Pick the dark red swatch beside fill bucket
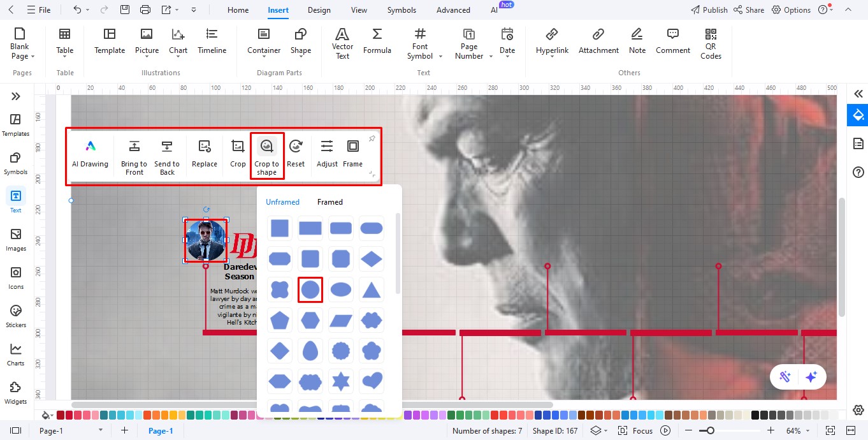Screen dimensions: 868x440 pyautogui.click(x=61, y=415)
